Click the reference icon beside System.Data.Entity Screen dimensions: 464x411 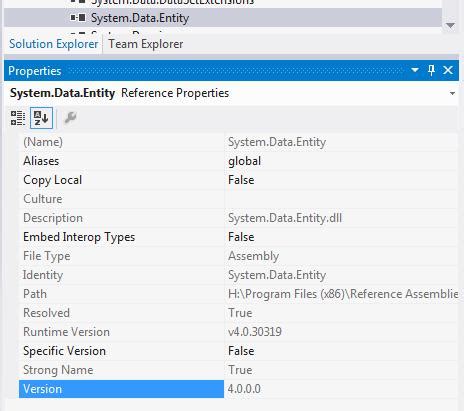tap(78, 17)
